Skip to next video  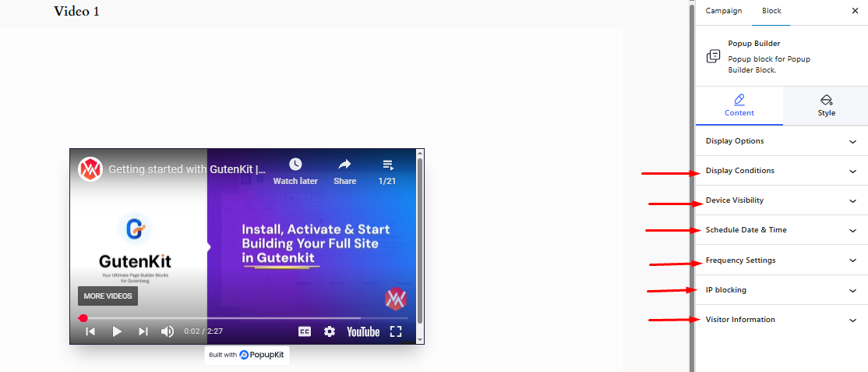[x=143, y=331]
